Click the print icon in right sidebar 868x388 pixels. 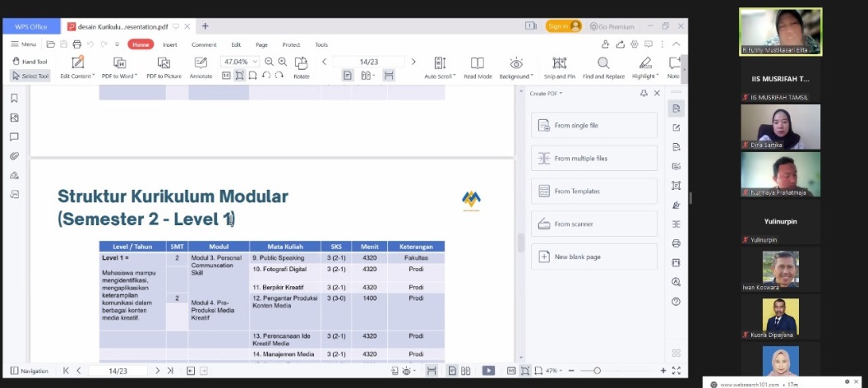coord(676,243)
